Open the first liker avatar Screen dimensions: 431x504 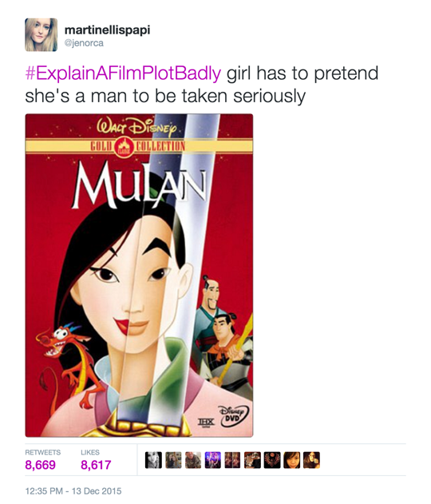(x=153, y=460)
